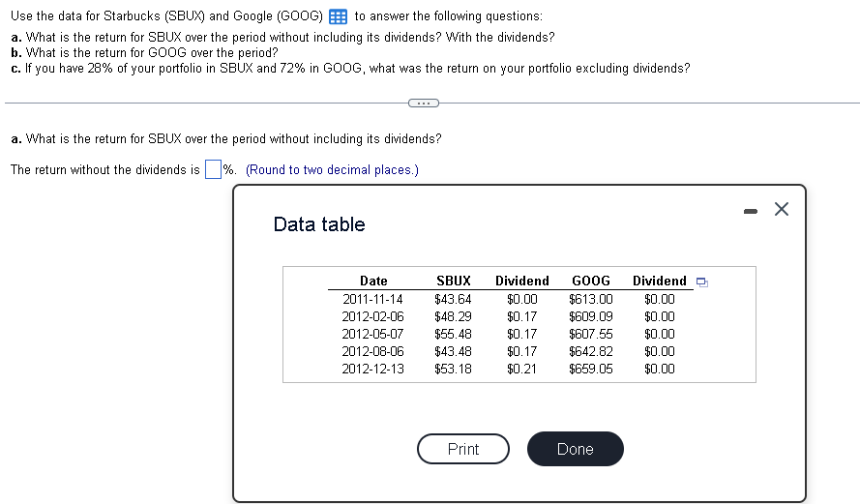Click the date 2012-08-06
The image size is (860, 504).
coord(373,351)
